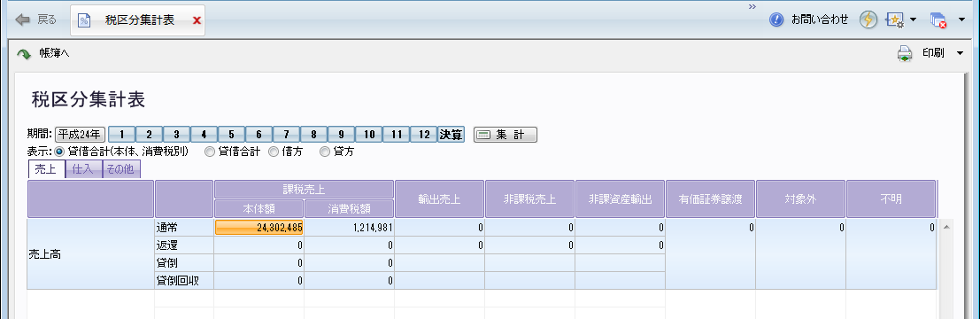Select month 8 period button
Image resolution: width=980 pixels, height=319 pixels.
[x=313, y=135]
